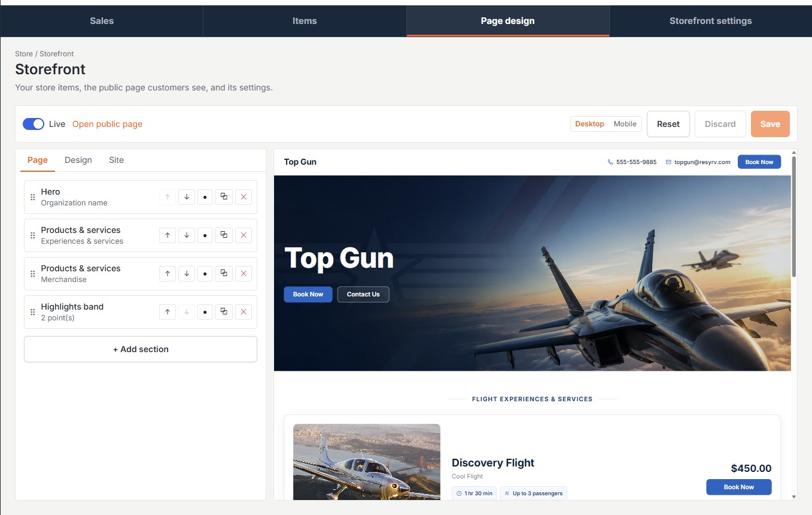Click the Flight Experiences & Services heading
The height and width of the screenshot is (515, 812).
[x=532, y=399]
